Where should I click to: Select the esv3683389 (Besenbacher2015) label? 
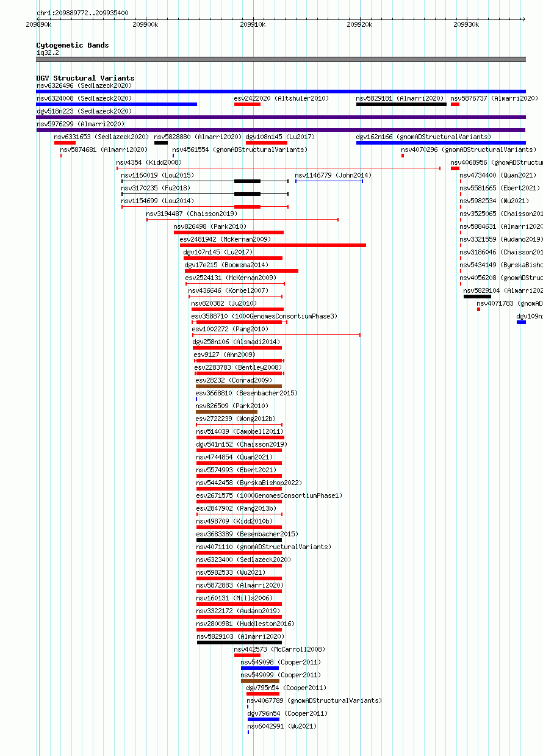coord(247,534)
